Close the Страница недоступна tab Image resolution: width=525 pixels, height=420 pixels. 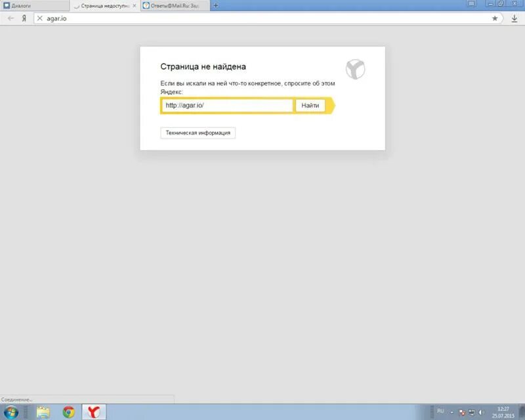[x=135, y=6]
